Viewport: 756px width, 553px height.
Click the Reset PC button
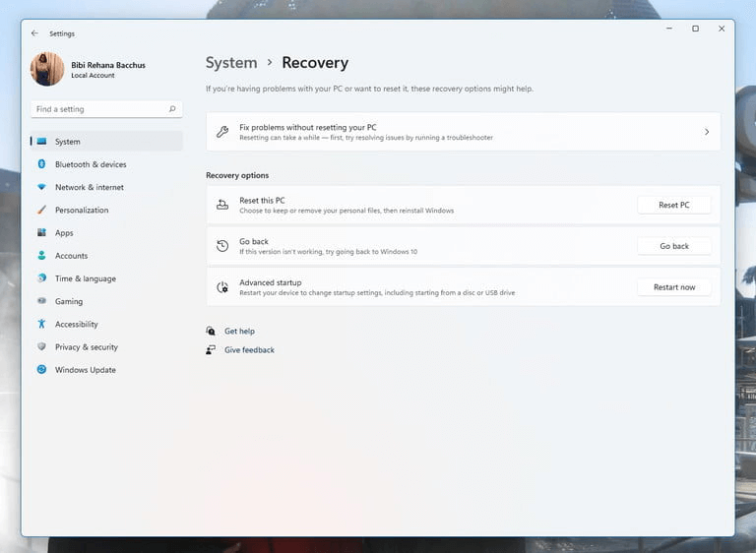674,205
